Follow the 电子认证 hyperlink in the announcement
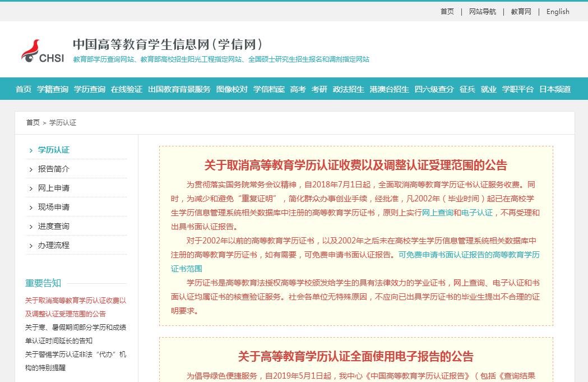The width and height of the screenshot is (588, 382). (x=477, y=213)
